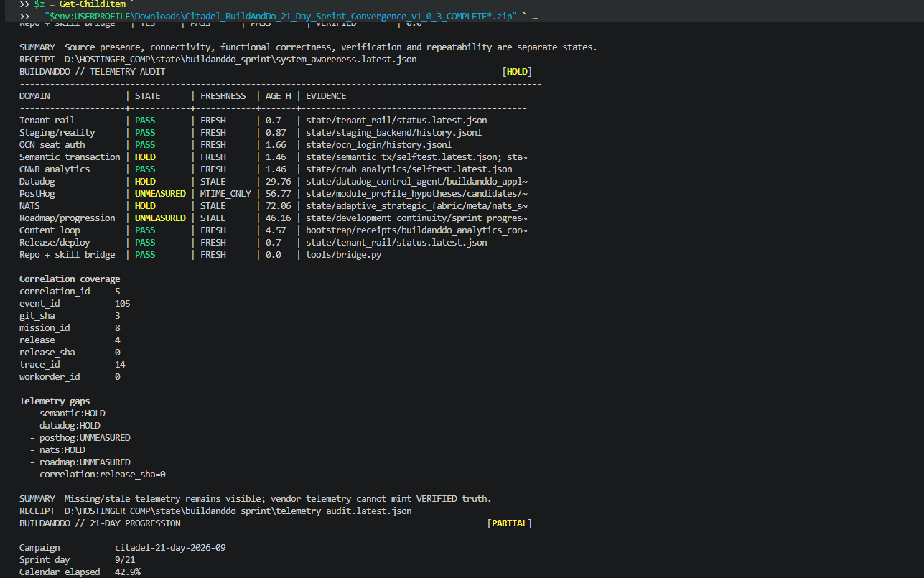
Task: Select the EVIDENCE column header
Action: [x=326, y=96]
